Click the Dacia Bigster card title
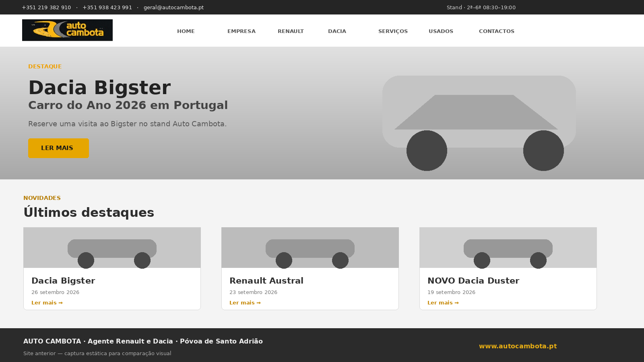The image size is (644, 362). click(63, 281)
